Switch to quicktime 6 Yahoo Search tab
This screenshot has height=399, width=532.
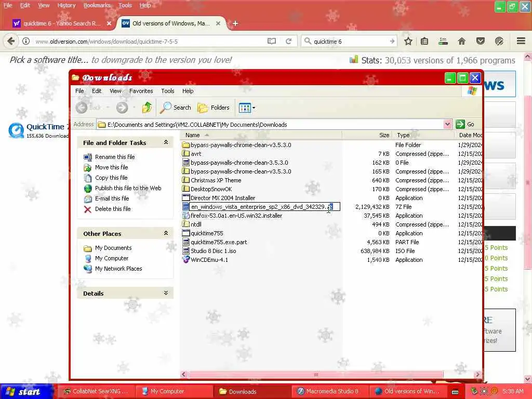[62, 23]
